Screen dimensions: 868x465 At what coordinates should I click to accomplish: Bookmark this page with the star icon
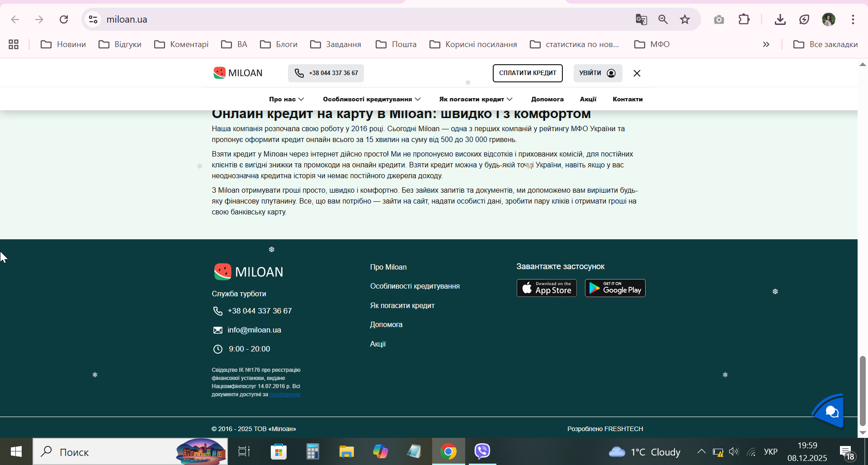(x=685, y=19)
